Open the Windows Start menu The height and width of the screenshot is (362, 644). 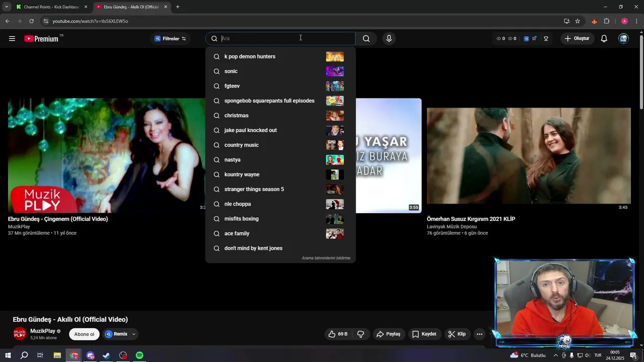8,355
